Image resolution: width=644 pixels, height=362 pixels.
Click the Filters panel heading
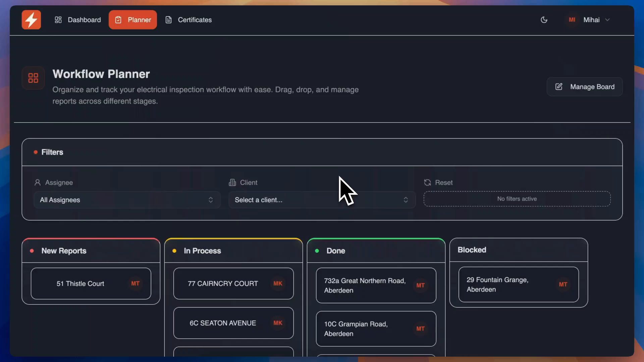point(52,152)
